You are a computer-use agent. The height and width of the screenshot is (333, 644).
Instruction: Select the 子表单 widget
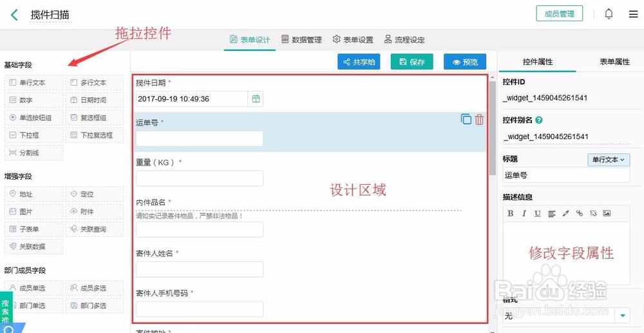[x=33, y=229]
